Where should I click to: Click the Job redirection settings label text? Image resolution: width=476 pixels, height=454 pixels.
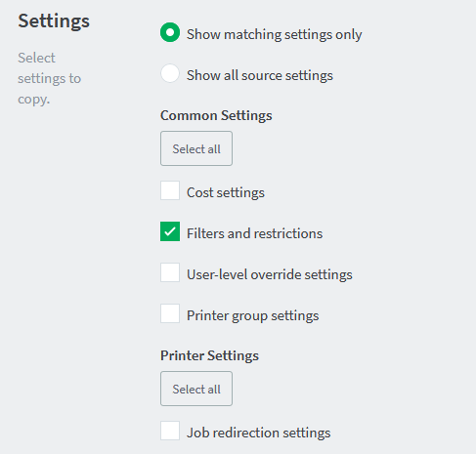(x=259, y=433)
